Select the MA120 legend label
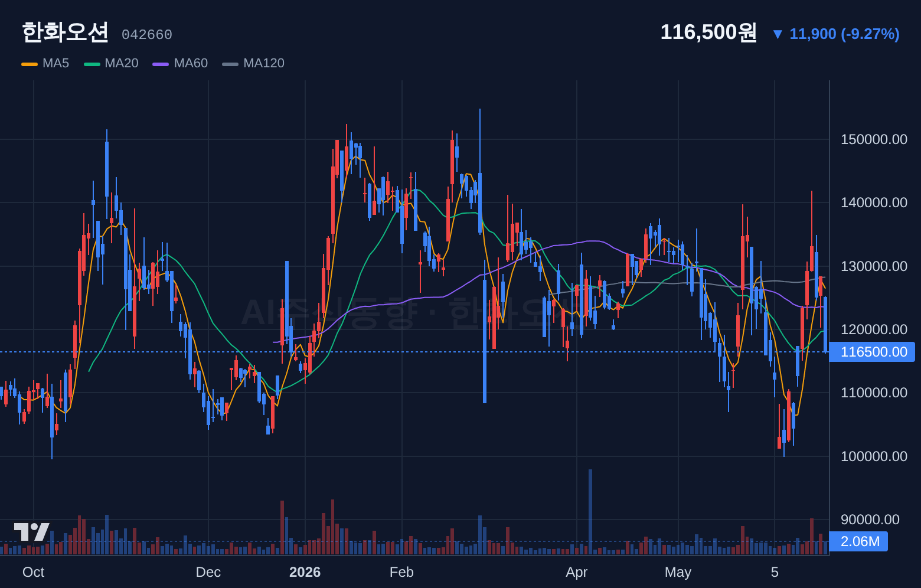Image resolution: width=921 pixels, height=588 pixels. pyautogui.click(x=264, y=63)
